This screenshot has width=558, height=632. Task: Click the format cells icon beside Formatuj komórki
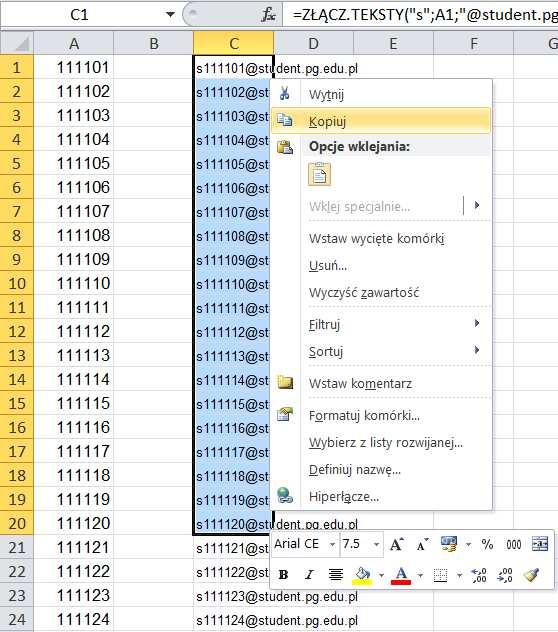tap(285, 414)
